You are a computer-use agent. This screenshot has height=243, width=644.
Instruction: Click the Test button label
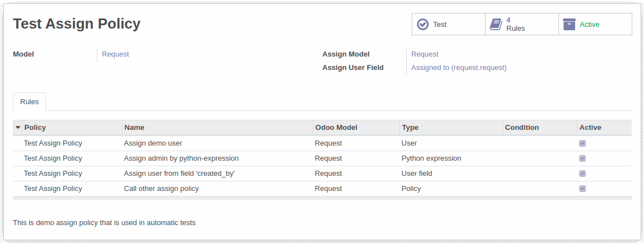[x=439, y=24]
